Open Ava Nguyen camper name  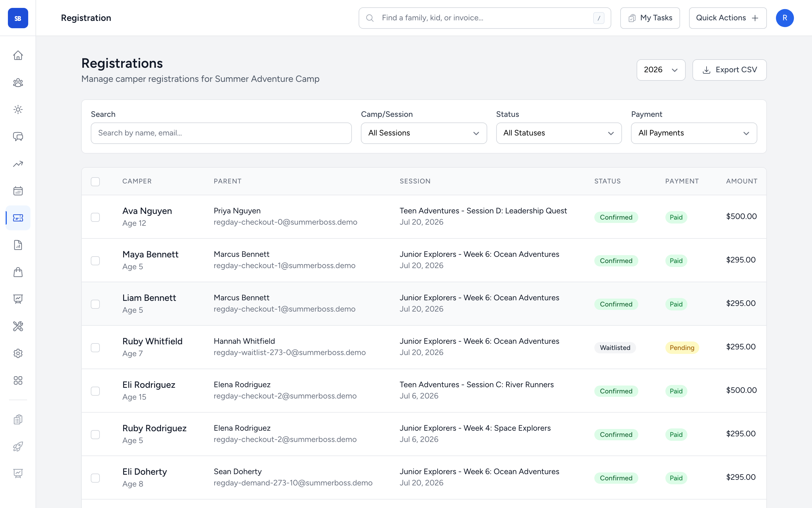[147, 211]
